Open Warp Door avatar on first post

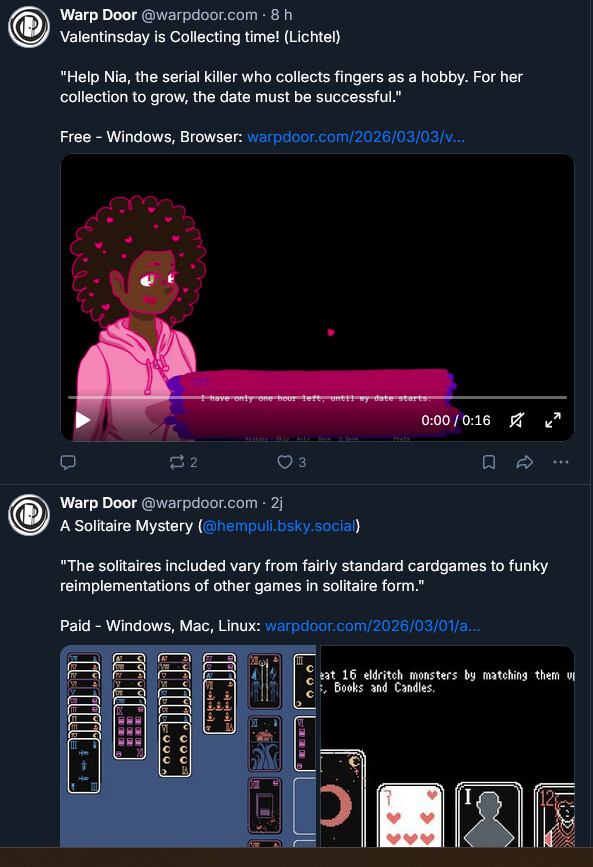point(29,27)
